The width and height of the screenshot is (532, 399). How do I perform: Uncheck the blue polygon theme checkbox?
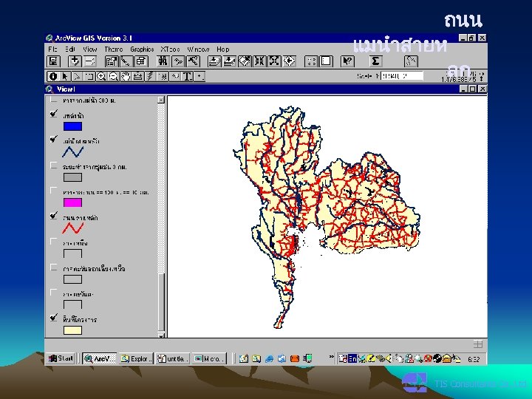(x=52, y=115)
